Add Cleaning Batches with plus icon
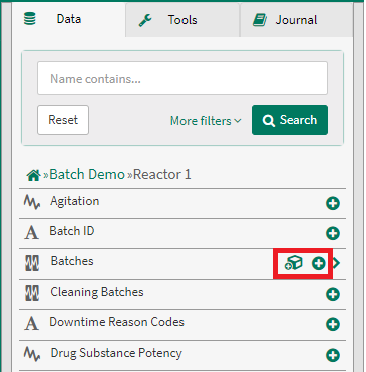Viewport: 366px width, 372px height. pyautogui.click(x=333, y=294)
